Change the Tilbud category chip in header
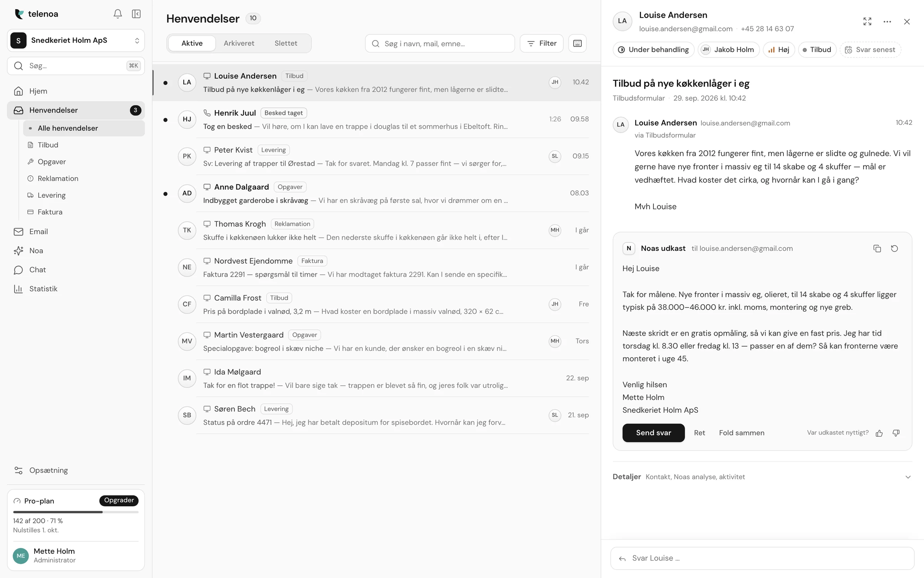 pos(817,50)
